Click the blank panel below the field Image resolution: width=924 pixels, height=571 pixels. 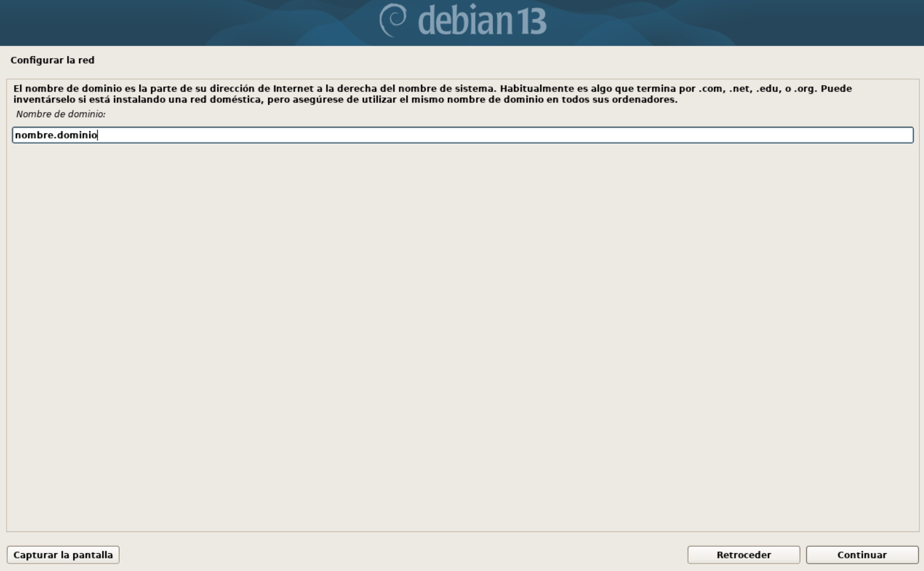pos(462,335)
